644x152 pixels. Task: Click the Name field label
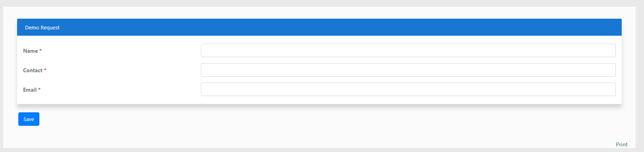[30, 51]
